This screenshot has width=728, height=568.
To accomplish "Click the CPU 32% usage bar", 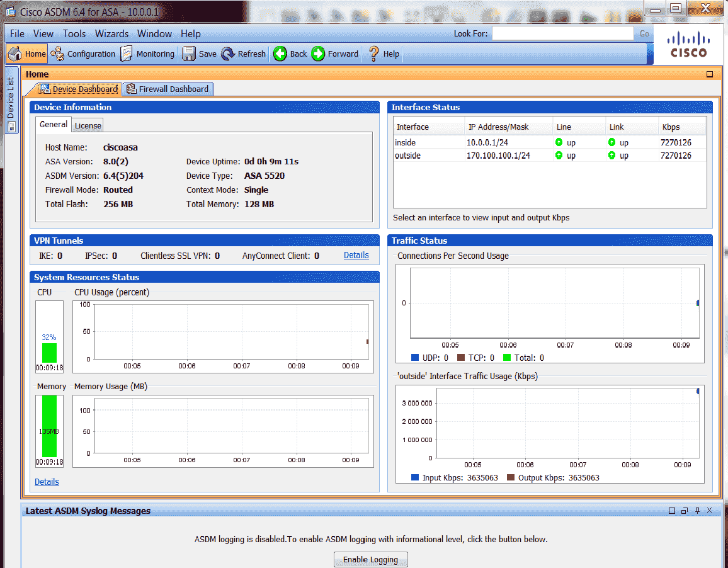I will tap(49, 353).
